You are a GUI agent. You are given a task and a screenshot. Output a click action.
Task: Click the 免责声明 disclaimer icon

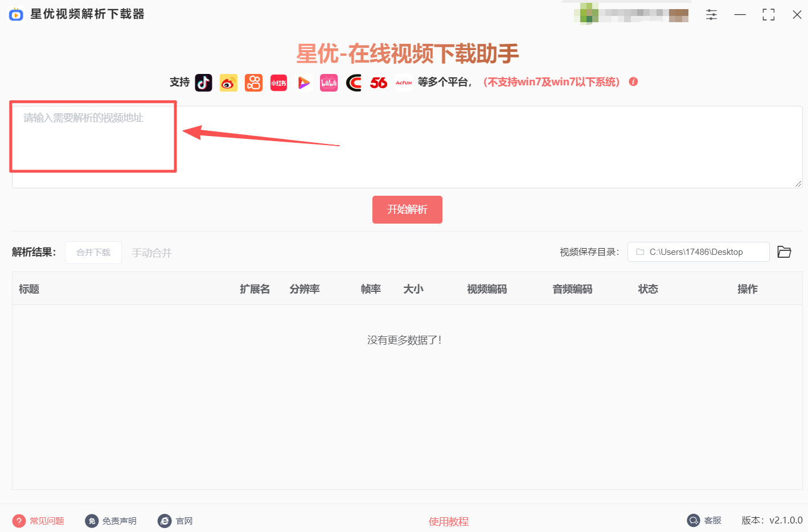(92, 520)
